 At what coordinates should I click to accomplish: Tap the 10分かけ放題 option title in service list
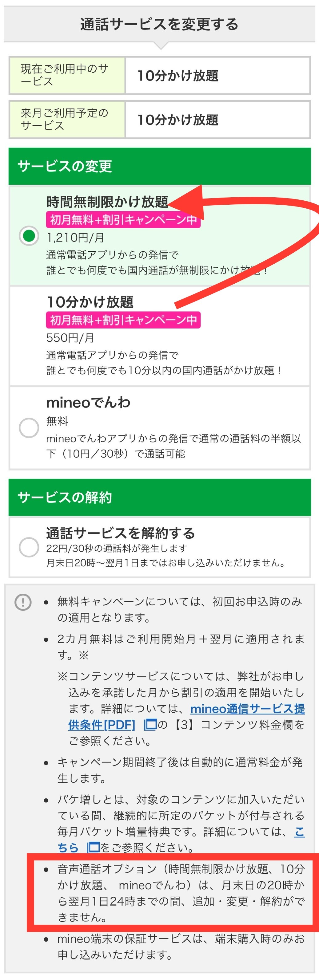click(x=90, y=302)
